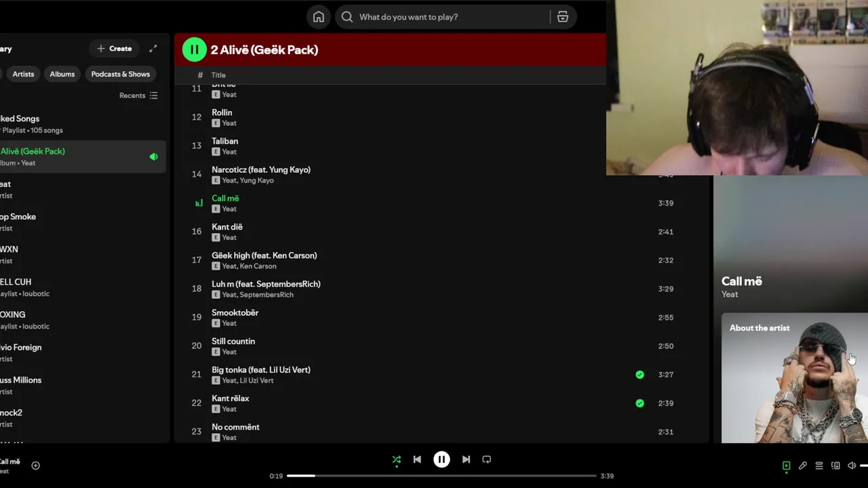Click the # column header
Image resolution: width=868 pixels, height=488 pixels.
coord(200,75)
